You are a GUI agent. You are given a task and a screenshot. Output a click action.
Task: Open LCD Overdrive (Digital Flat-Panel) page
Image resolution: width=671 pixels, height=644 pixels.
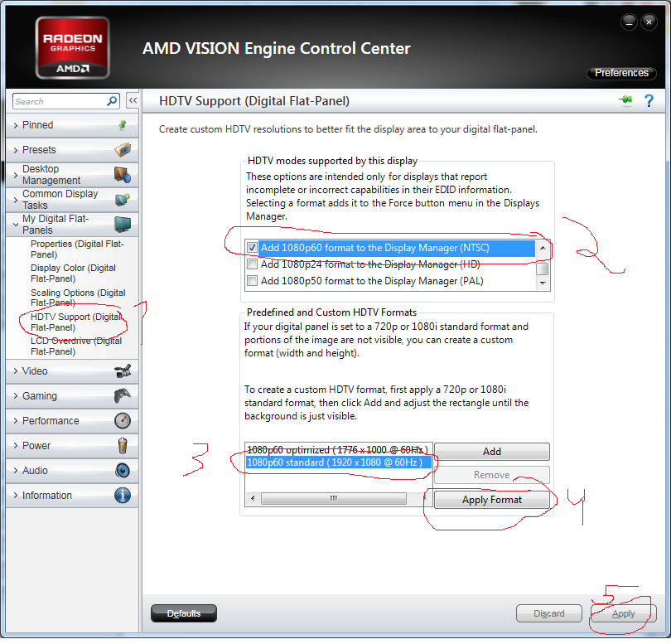coord(76,346)
